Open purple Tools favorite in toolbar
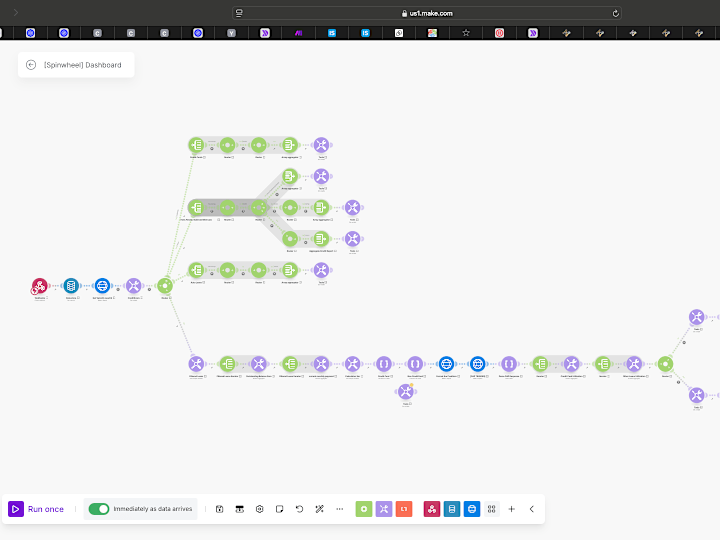Viewport: 720px width, 540px height. pos(384,509)
